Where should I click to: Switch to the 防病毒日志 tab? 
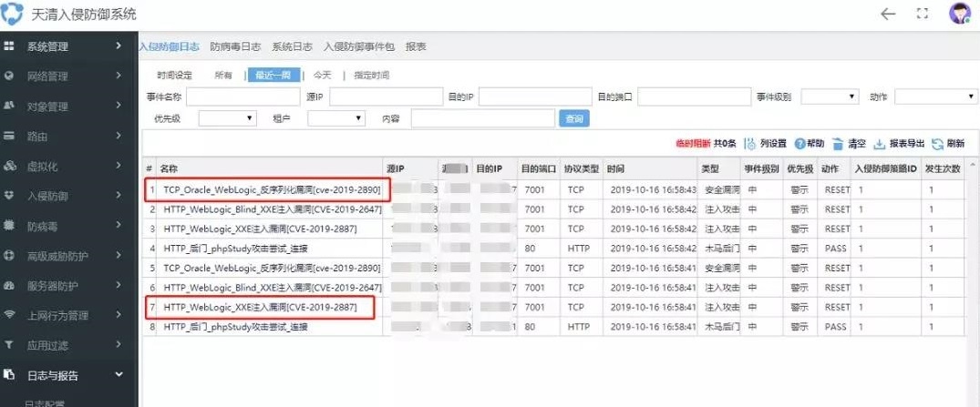pos(235,46)
